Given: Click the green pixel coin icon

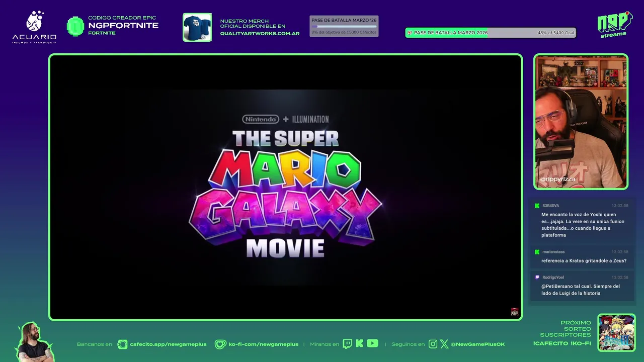Looking at the screenshot, I should tap(75, 26).
